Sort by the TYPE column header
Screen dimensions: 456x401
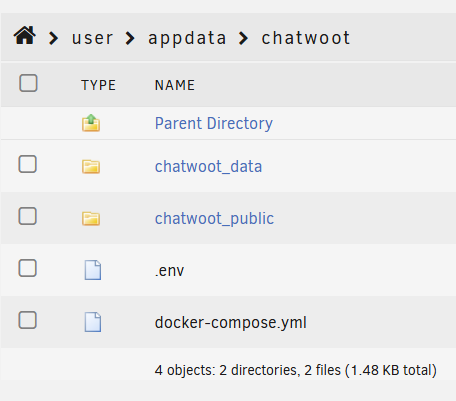point(98,85)
